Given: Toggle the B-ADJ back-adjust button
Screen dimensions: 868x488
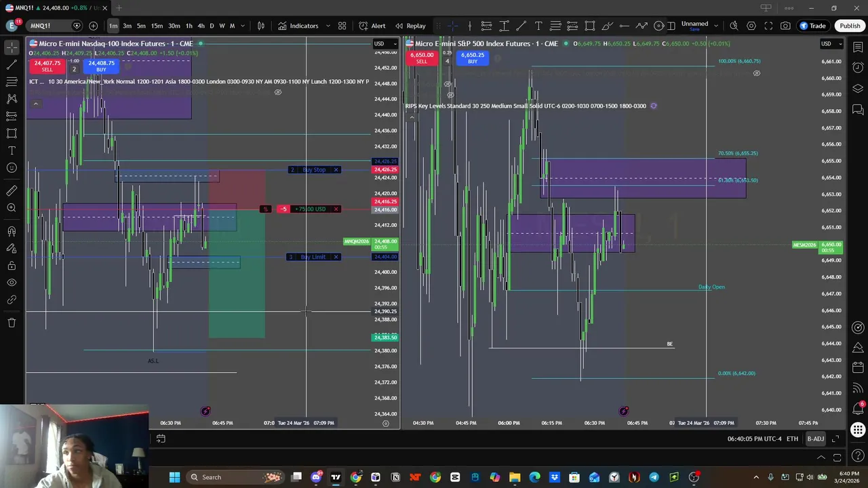Looking at the screenshot, I should click(x=815, y=439).
